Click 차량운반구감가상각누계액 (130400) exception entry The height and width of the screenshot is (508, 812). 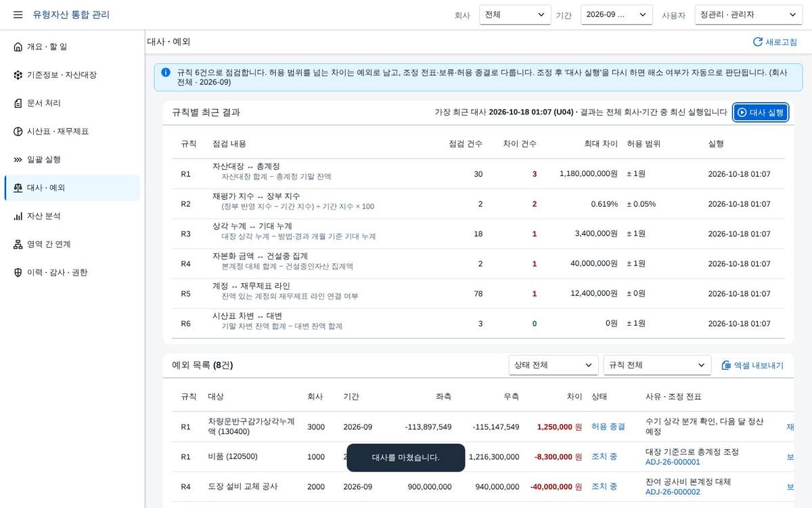coord(251,426)
